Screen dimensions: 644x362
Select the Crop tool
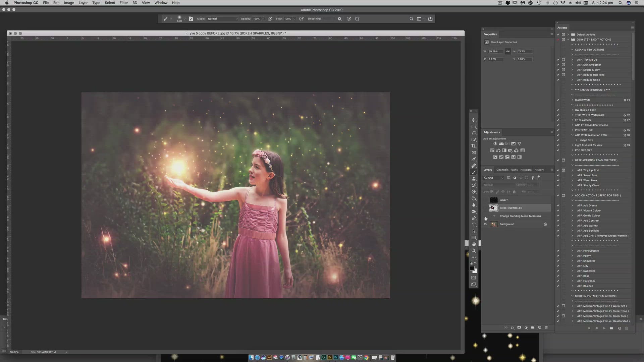(x=474, y=146)
